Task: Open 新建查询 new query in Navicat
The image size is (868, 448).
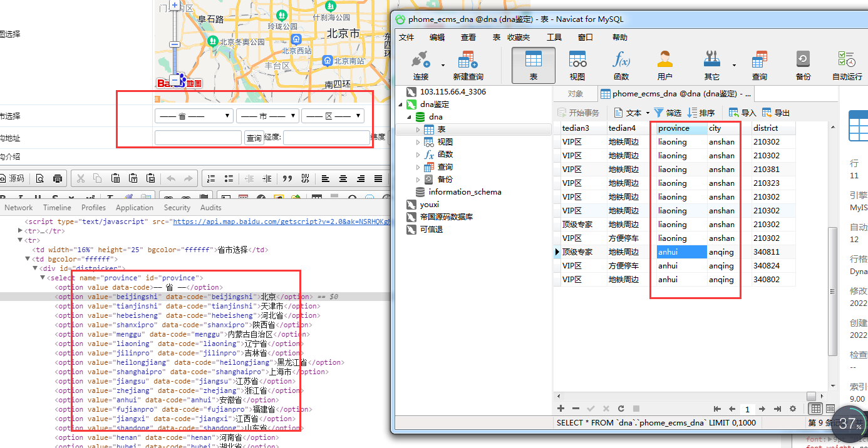Action: (468, 65)
